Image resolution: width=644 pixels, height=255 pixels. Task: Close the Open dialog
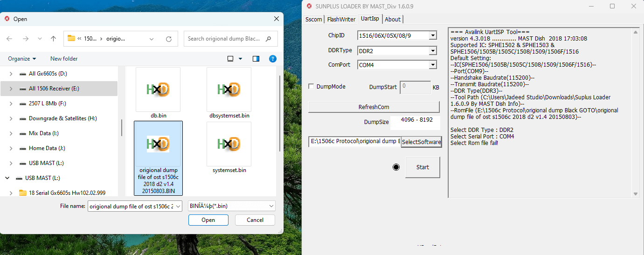pyautogui.click(x=277, y=19)
